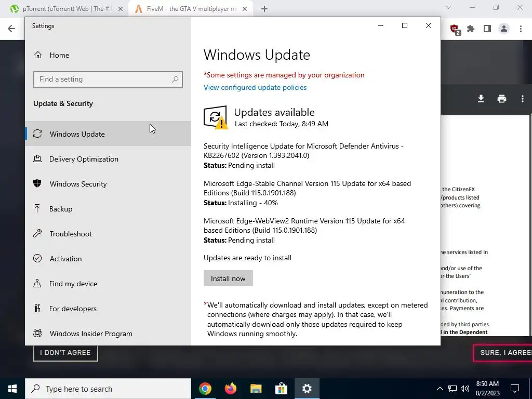
Task: Click 'Last checked: Today, 8:49 AM' text
Action: [x=282, y=124]
